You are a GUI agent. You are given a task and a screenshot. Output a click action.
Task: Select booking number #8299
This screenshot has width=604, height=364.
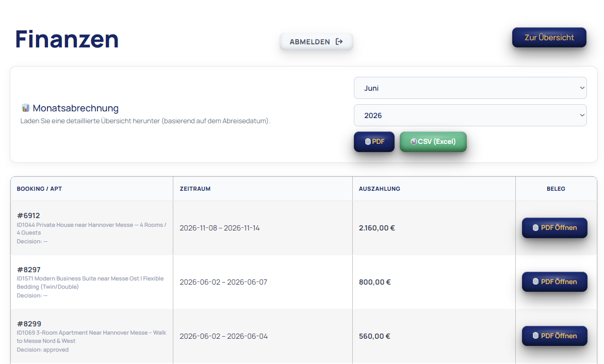[x=29, y=324]
